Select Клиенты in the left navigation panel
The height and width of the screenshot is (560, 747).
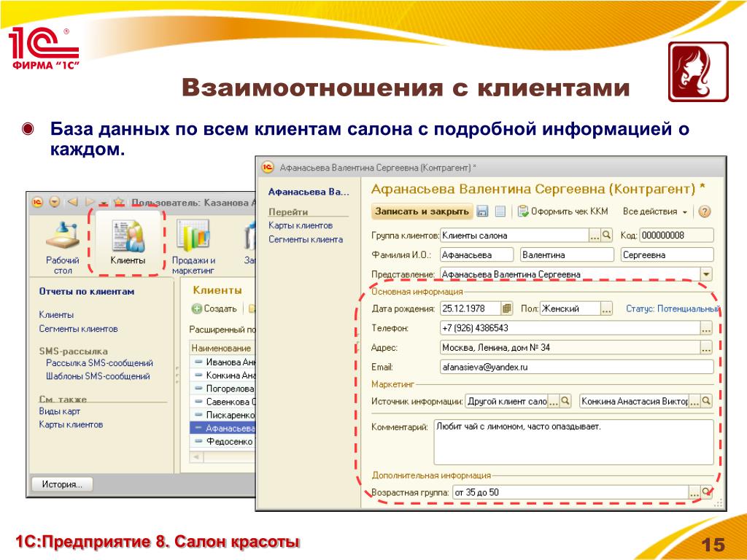pyautogui.click(x=56, y=314)
